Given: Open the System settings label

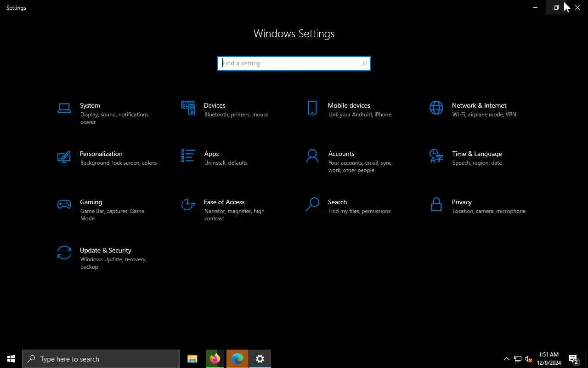Looking at the screenshot, I should tap(90, 105).
